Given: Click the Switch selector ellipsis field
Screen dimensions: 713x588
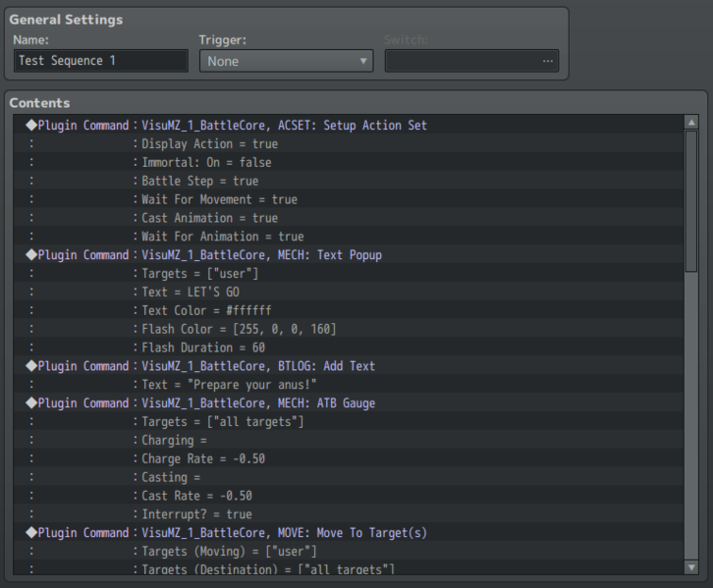Looking at the screenshot, I should click(x=471, y=61).
